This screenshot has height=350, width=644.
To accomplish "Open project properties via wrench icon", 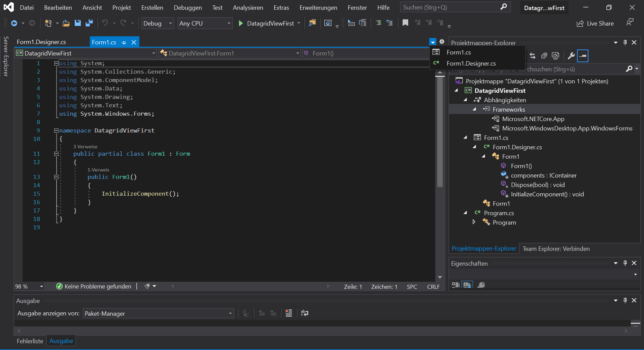I will 571,56.
